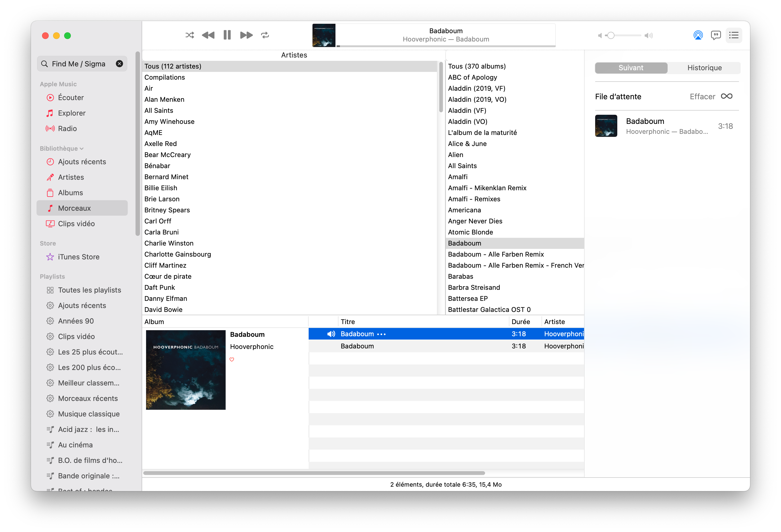Open the Musique classique playlist
The image size is (781, 532).
pos(82,414)
